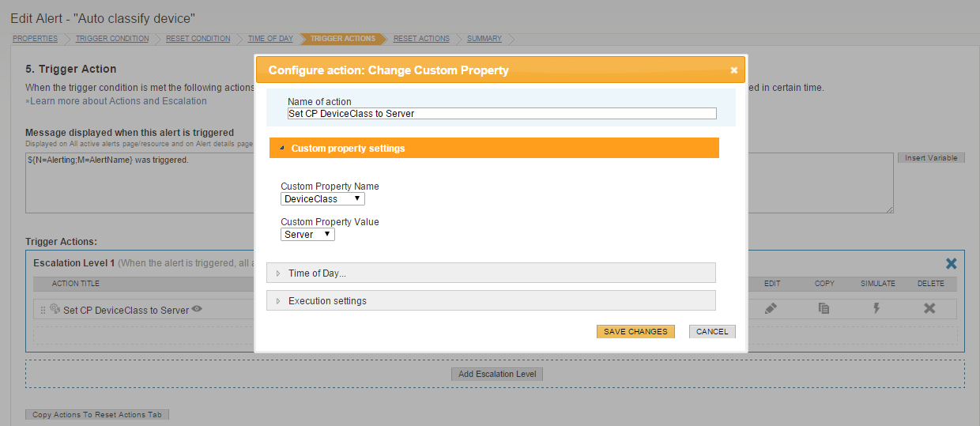Image resolution: width=980 pixels, height=426 pixels.
Task: Click the lightning simulate icon
Action: pos(876,309)
